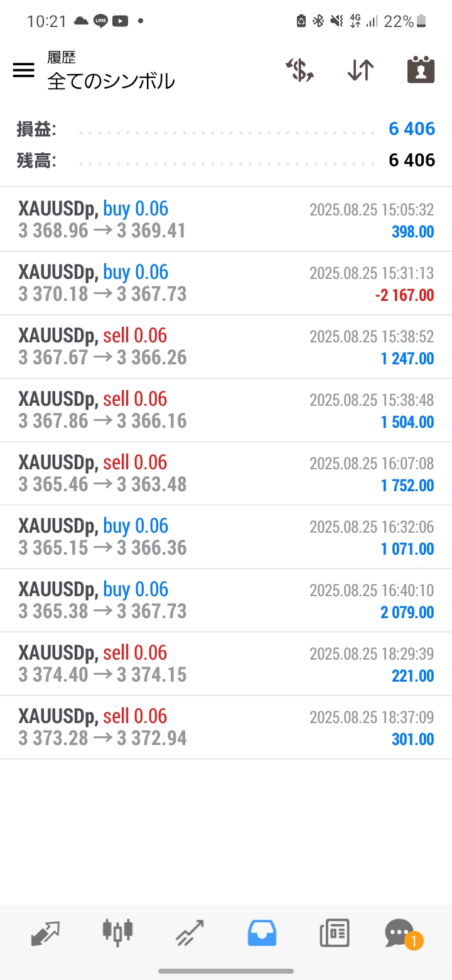This screenshot has width=452, height=980.
Task: Open the calendar date range picker
Action: click(x=421, y=70)
